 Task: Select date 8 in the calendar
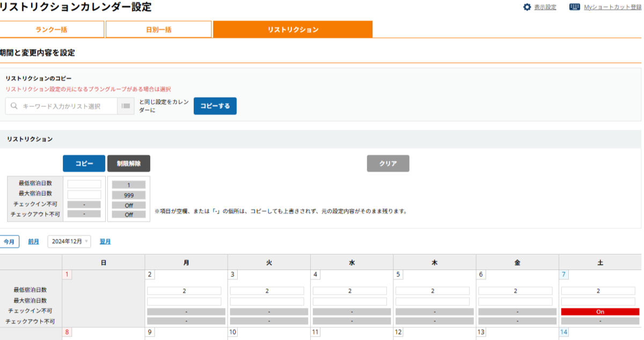tap(67, 332)
